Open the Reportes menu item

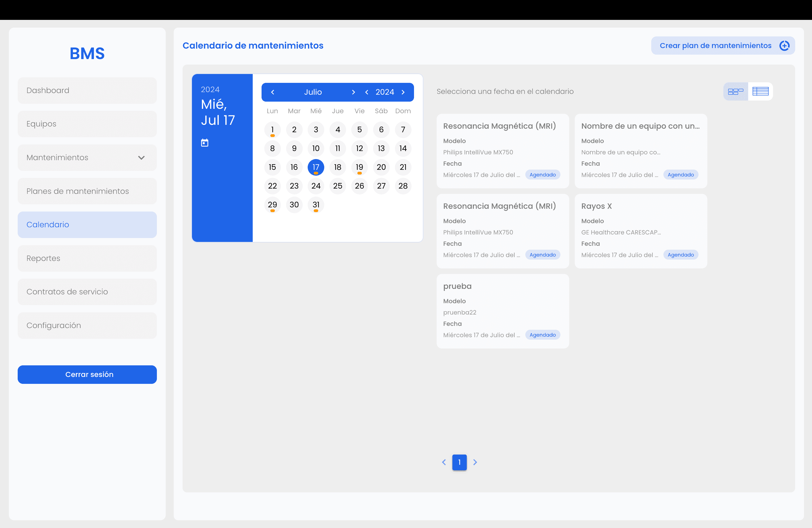click(87, 258)
